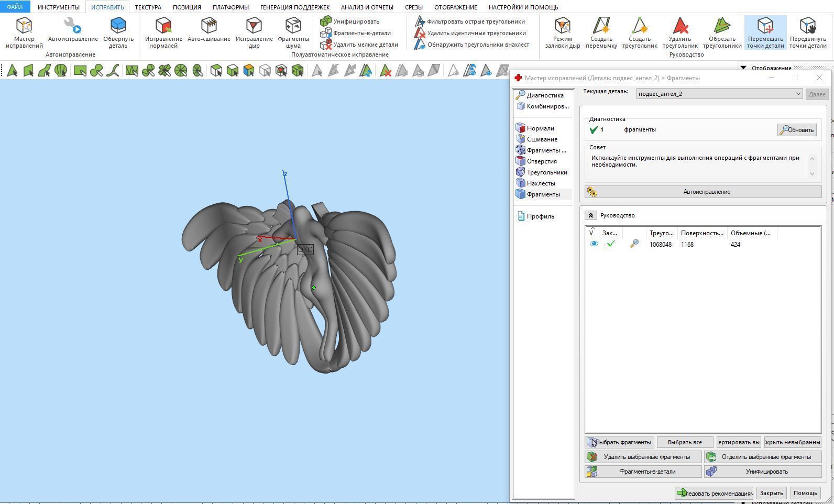The height and width of the screenshot is (504, 834).
Task: Click Отделить выбранные фрагменты button
Action: (x=763, y=457)
